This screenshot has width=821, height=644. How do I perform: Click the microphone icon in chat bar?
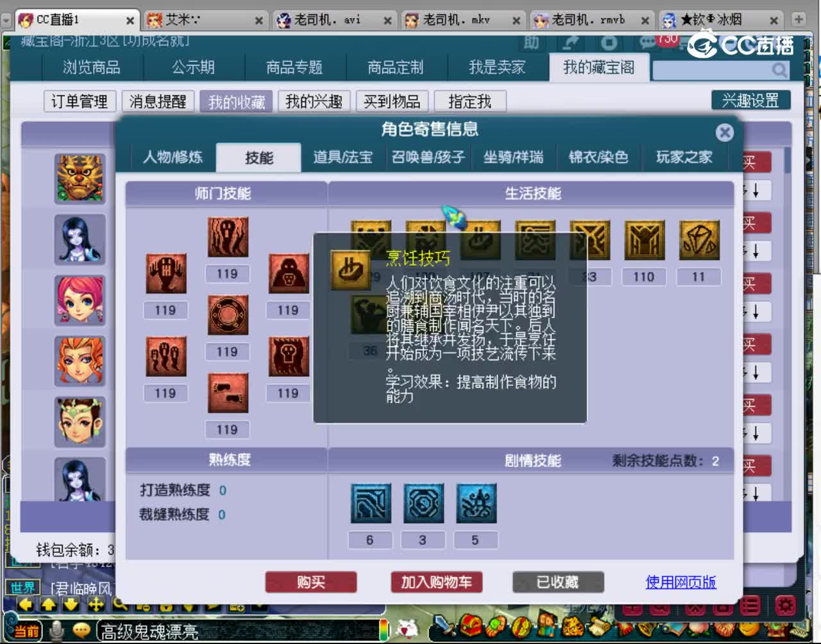(x=58, y=630)
